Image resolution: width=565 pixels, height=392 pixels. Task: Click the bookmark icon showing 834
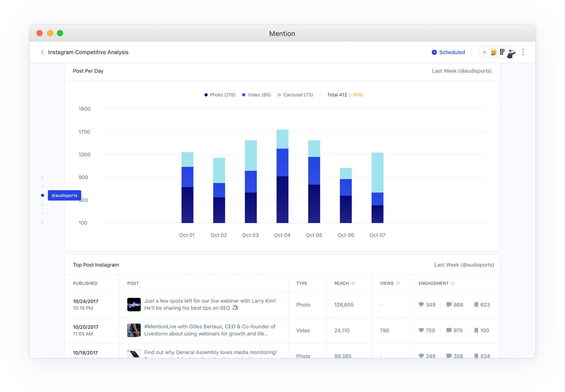point(476,356)
